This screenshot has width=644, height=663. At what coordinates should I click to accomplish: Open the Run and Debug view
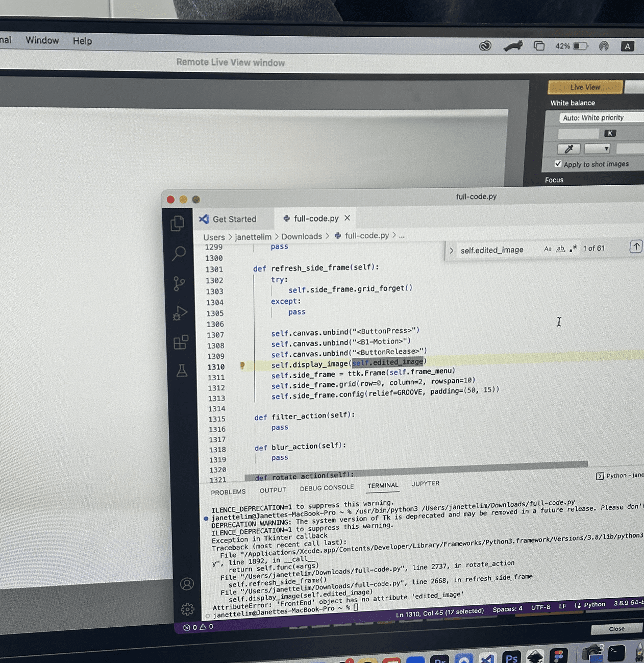[180, 313]
